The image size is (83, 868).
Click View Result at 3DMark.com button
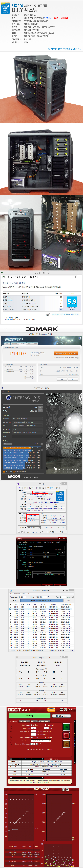(66, 353)
